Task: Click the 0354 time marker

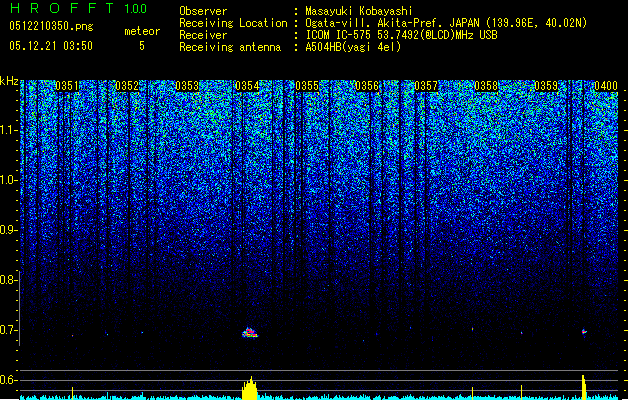Action: [247, 86]
